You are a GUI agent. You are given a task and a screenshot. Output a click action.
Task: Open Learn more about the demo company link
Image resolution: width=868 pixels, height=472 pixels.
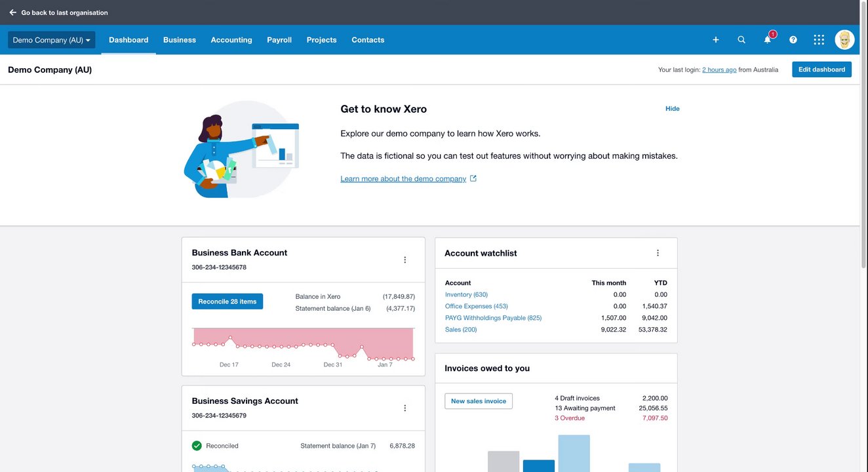click(403, 179)
